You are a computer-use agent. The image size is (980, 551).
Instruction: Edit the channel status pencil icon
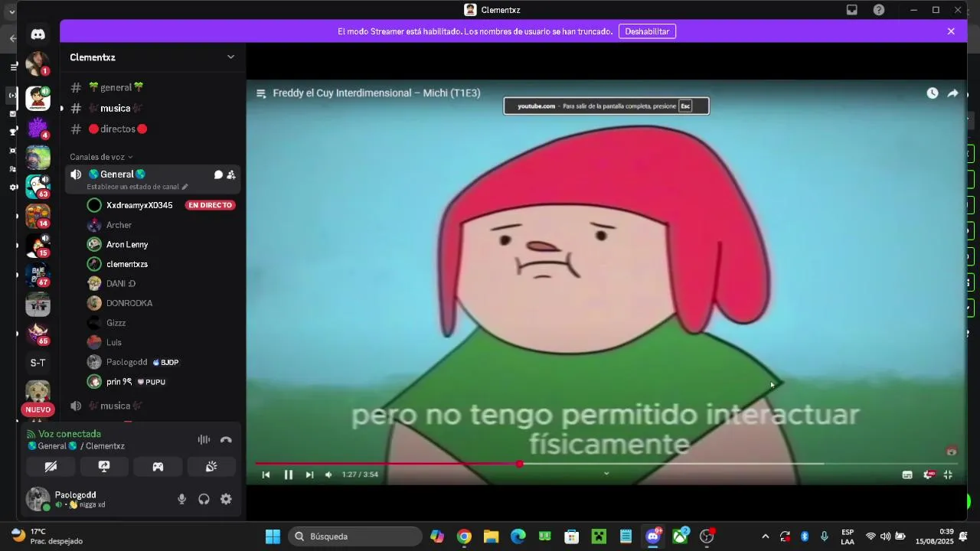tap(185, 187)
